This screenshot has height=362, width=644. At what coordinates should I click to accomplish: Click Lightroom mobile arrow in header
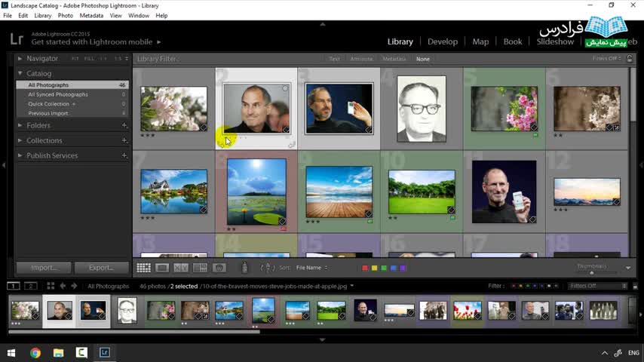click(159, 42)
